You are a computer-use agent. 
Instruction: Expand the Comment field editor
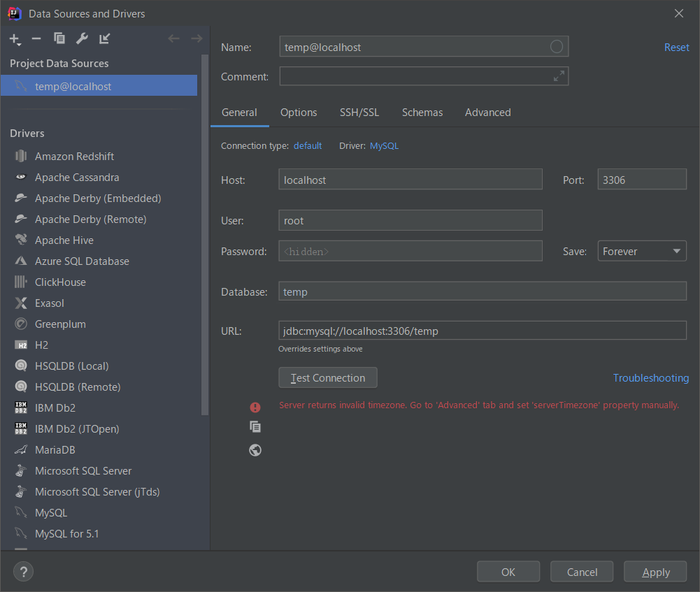click(x=559, y=76)
